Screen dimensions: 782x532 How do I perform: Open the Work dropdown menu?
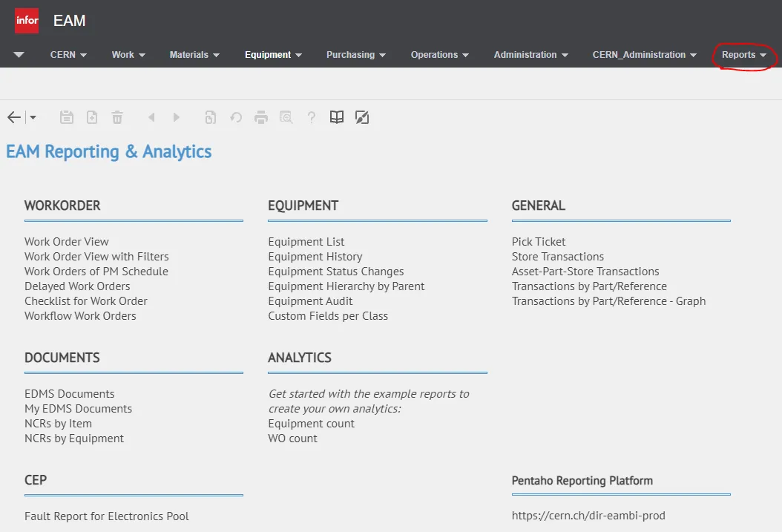128,55
